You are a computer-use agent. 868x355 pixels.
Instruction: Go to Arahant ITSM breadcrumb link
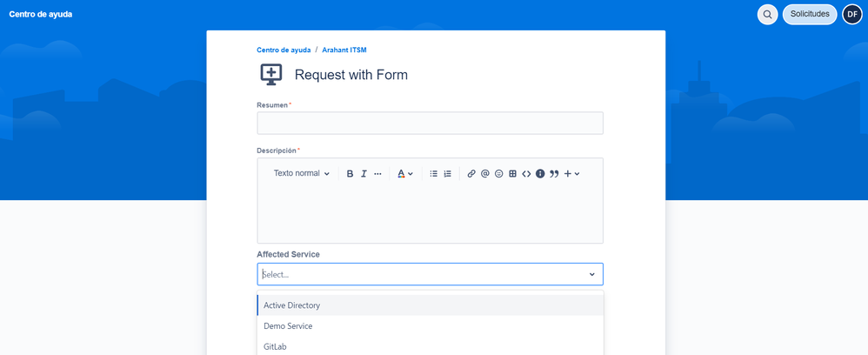[x=344, y=50]
